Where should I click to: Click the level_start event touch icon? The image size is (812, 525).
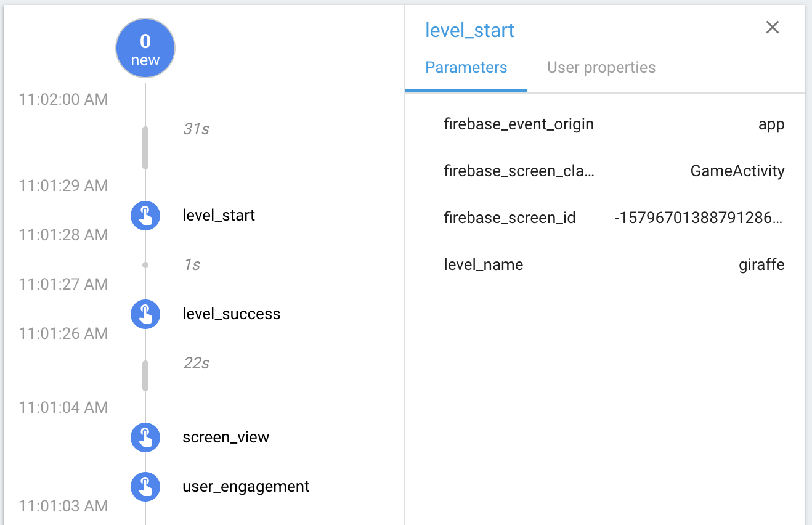[x=145, y=216]
